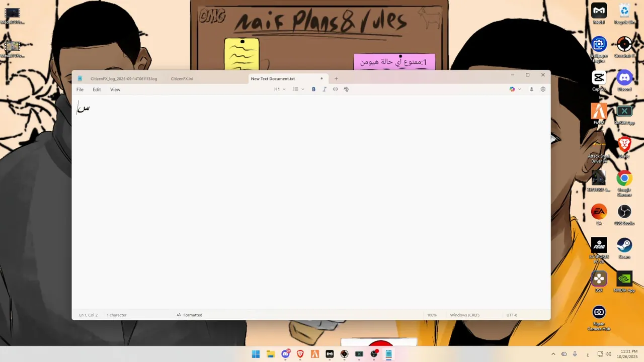Open the Medal desktop shortcut
This screenshot has width=644, height=362.
tap(599, 14)
